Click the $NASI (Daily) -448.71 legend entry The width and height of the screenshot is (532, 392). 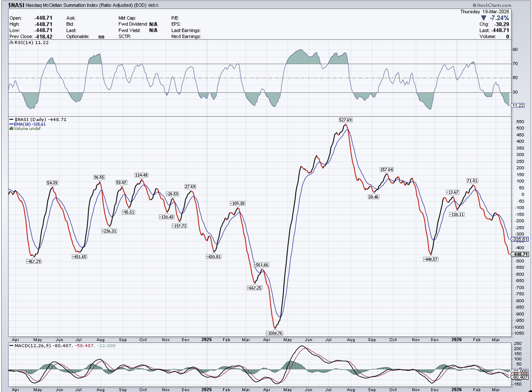38,120
